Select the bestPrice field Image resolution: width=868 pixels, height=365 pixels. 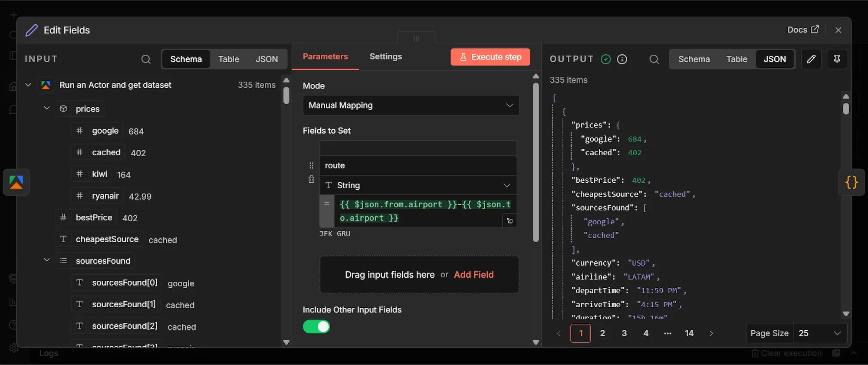tap(86, 217)
